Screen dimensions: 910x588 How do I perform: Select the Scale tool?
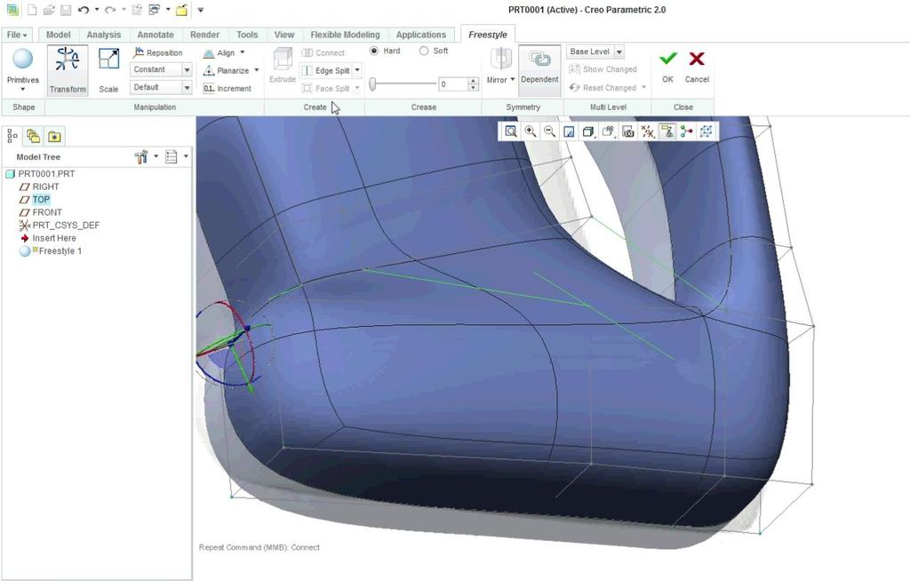point(108,70)
